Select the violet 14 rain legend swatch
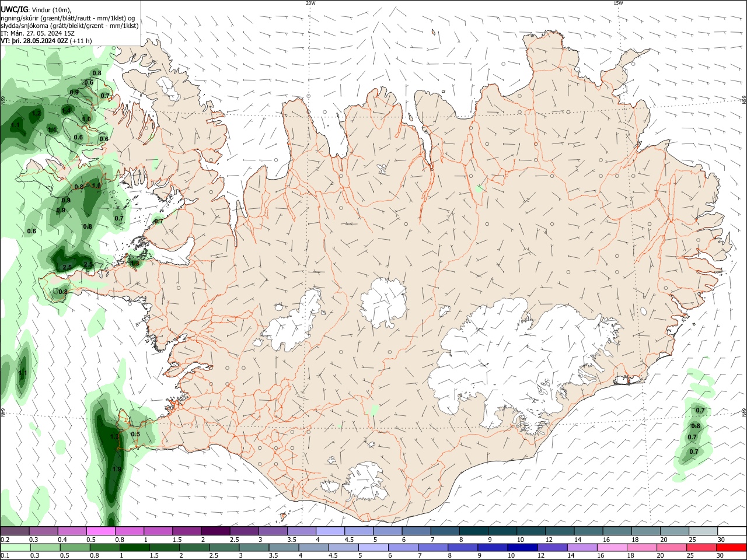Screen dimensions: 747x560 tap(582, 547)
